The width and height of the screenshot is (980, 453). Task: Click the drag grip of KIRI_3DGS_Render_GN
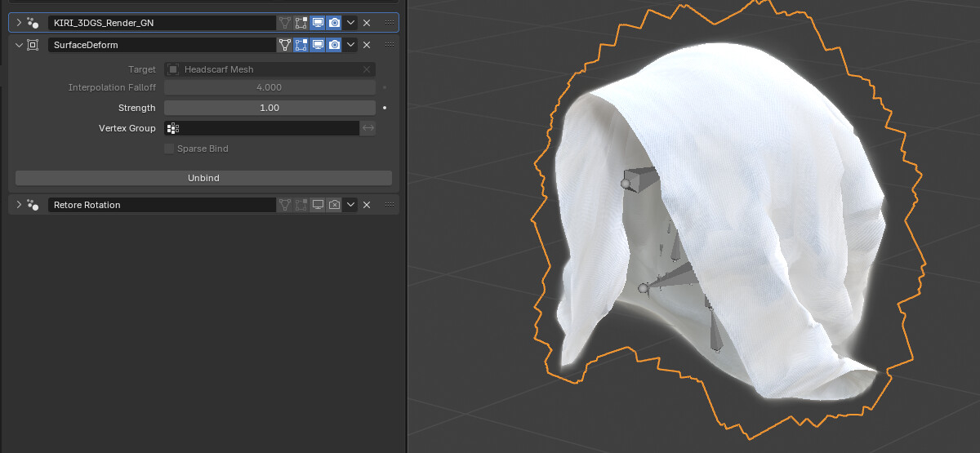pos(389,23)
